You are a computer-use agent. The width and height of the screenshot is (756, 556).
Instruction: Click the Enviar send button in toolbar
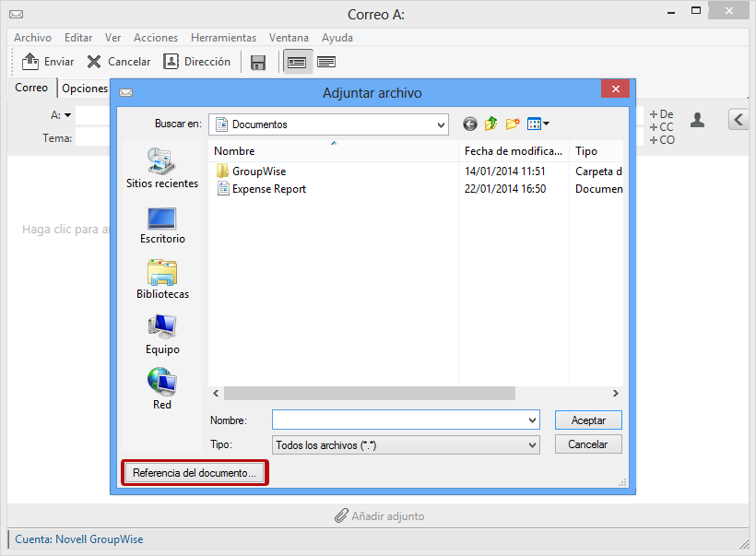coord(47,62)
